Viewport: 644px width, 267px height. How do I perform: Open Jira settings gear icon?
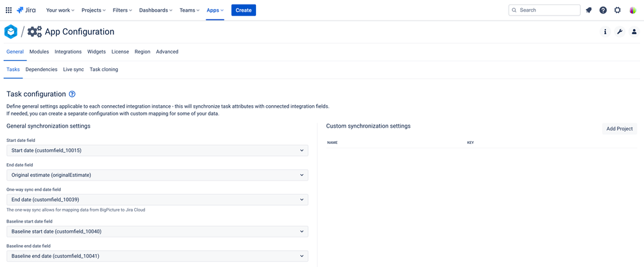coord(618,10)
